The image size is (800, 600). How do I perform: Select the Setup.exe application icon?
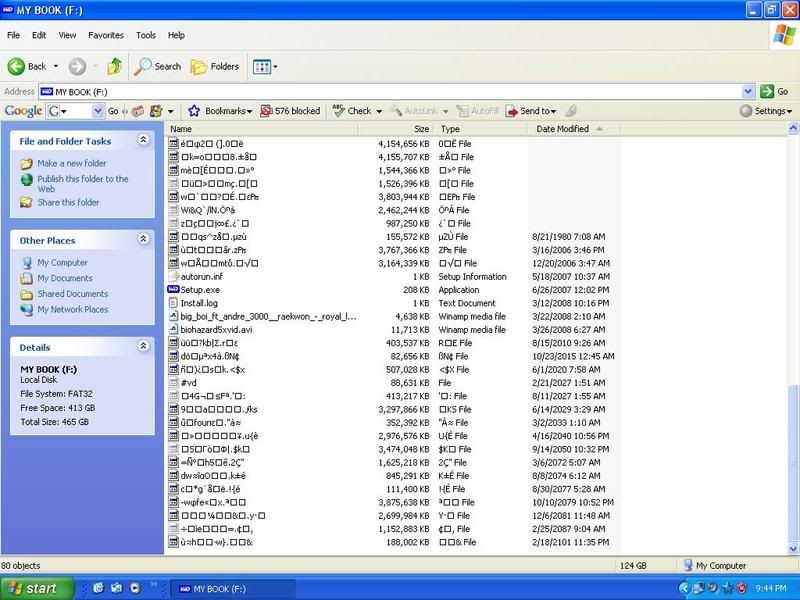click(173, 290)
